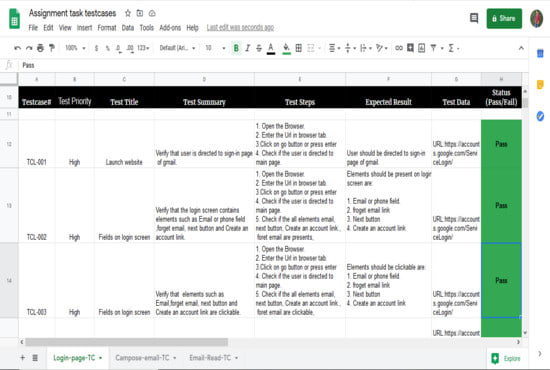Collapse the toolbar menus with chevron
The image size is (550, 370).
521,48
